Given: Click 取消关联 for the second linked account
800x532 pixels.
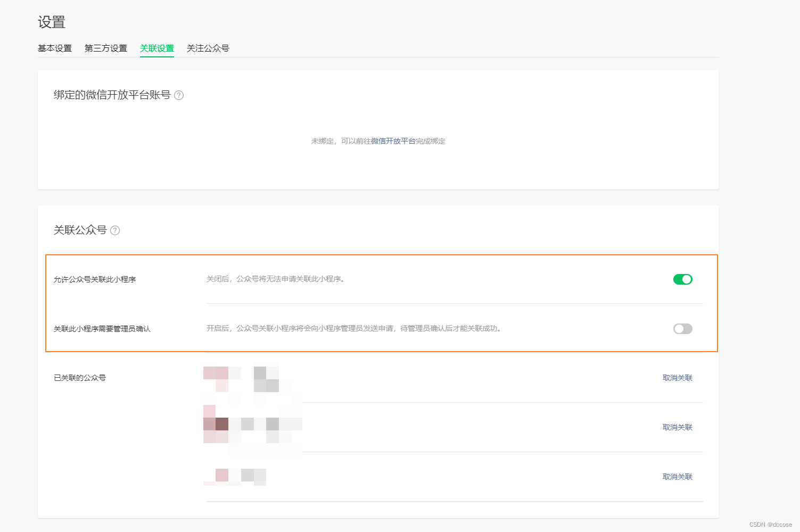Looking at the screenshot, I should click(x=678, y=427).
